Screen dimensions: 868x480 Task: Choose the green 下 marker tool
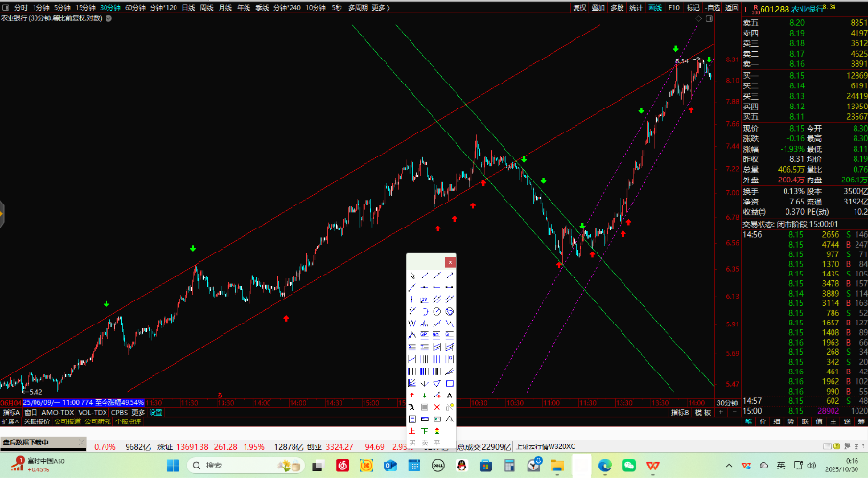[x=425, y=431]
